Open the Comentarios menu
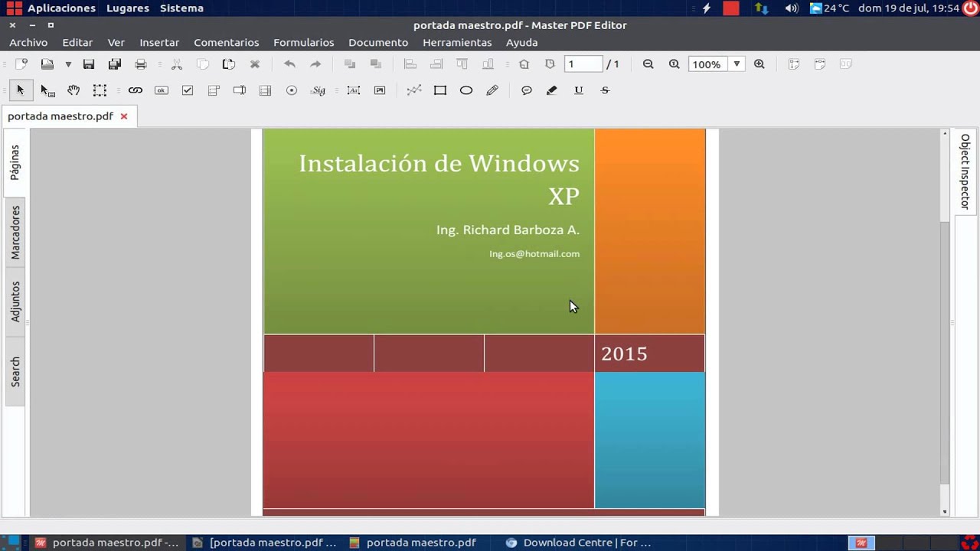Image resolution: width=980 pixels, height=551 pixels. [227, 42]
